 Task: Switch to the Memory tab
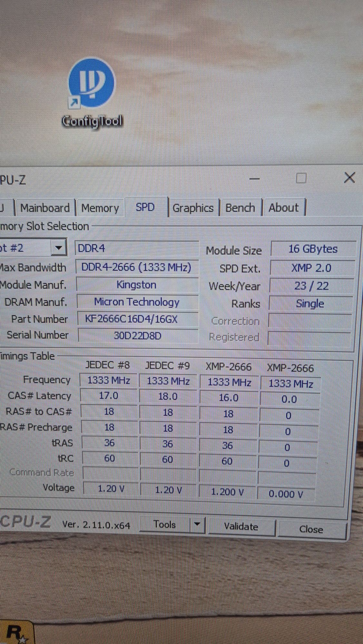100,208
